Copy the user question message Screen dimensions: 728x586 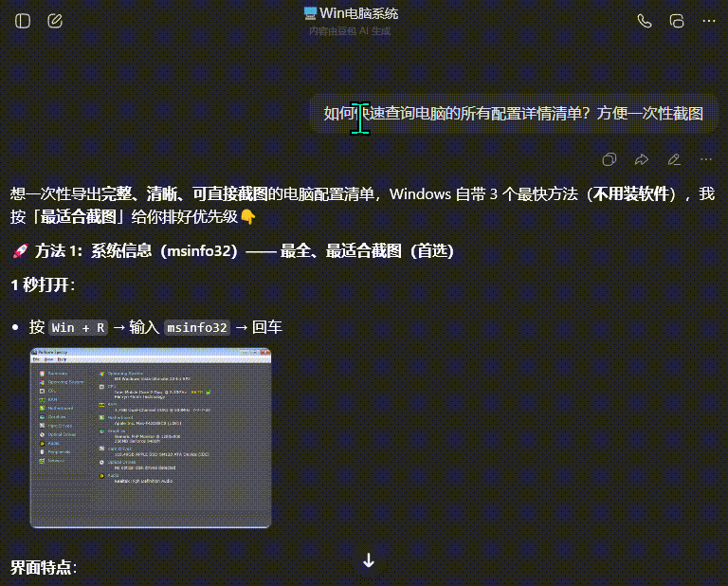click(x=610, y=159)
